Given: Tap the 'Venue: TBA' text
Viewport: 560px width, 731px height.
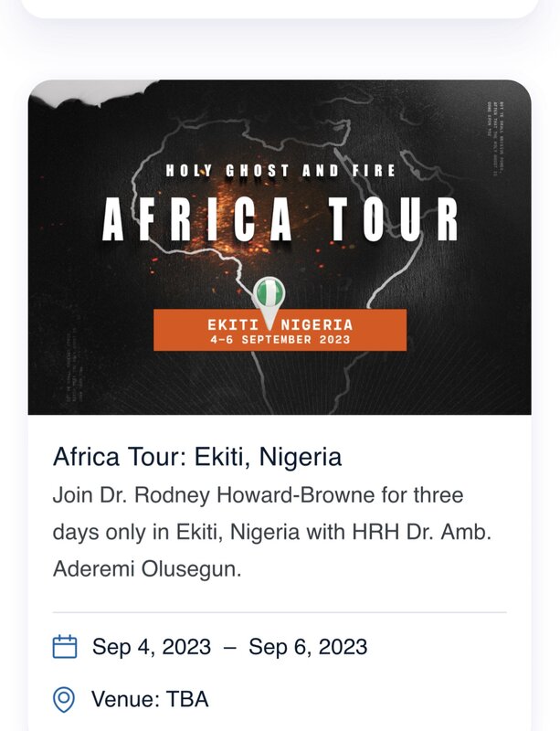Looking at the screenshot, I should [x=150, y=700].
